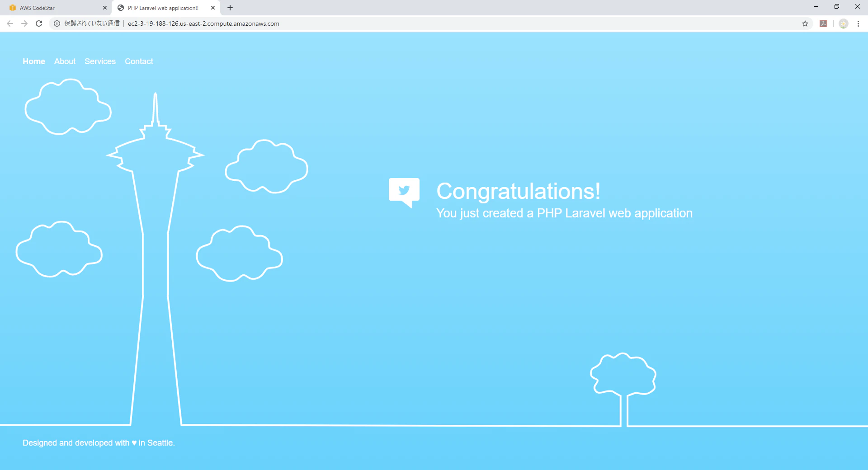This screenshot has width=868, height=470.
Task: Click 'You just created a PHP Laravel web application'
Action: pyautogui.click(x=564, y=213)
